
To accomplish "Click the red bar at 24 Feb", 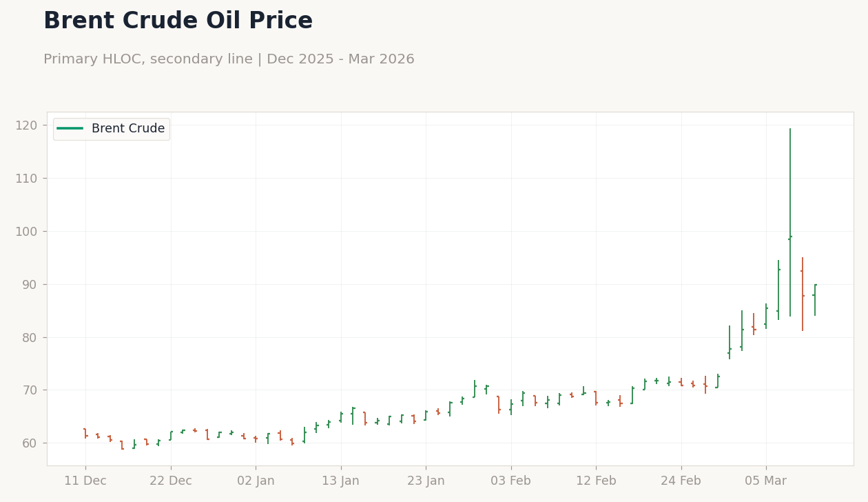I will (681, 382).
